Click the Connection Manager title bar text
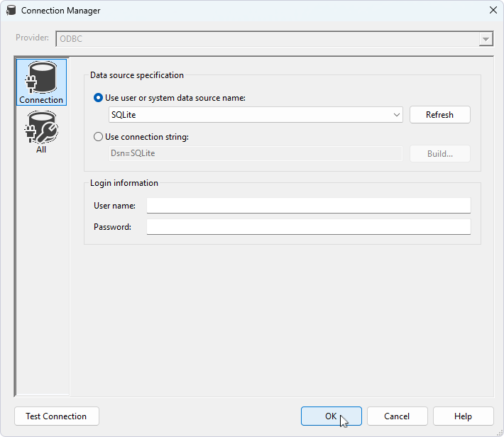Viewport: 504px width, 437px height. click(x=61, y=11)
